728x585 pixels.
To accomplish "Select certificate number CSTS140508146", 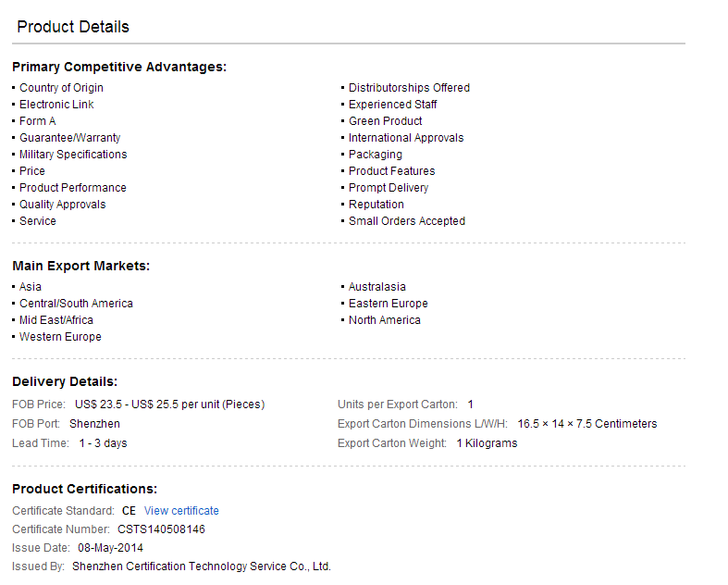I will 161,529.
